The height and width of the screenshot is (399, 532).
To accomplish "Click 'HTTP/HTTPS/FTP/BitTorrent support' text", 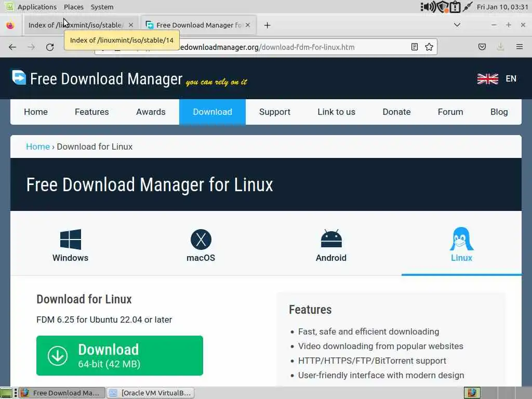I will click(x=372, y=361).
